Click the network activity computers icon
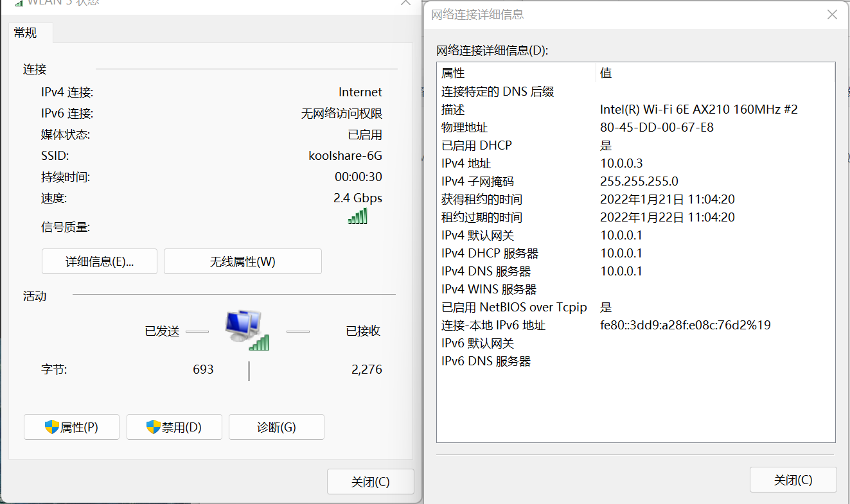This screenshot has height=504, width=850. point(247,330)
